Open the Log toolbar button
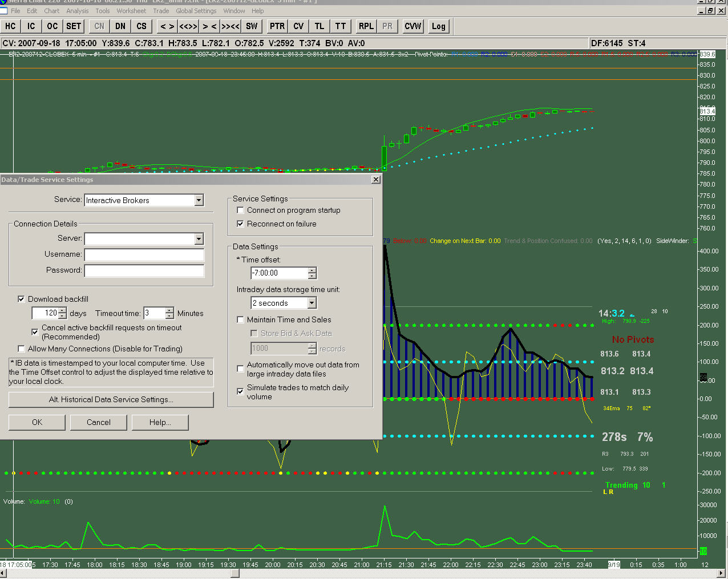Viewport: 728px width, 579px height. click(439, 26)
